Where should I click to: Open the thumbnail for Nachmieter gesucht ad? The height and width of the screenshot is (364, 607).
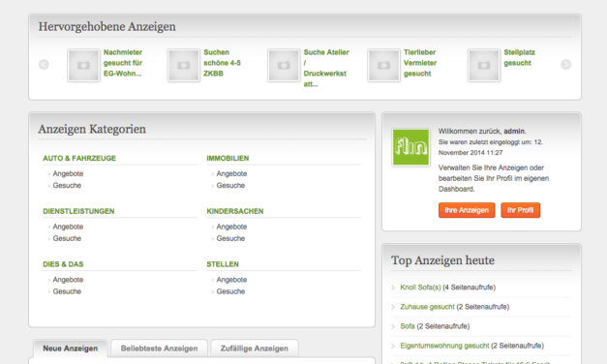(x=83, y=65)
